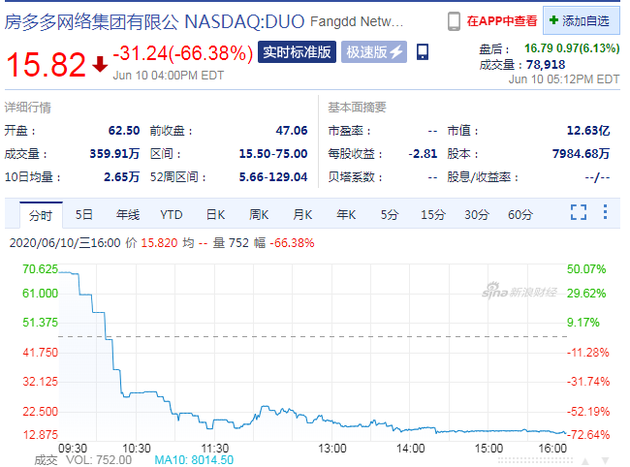
Task: Click the chart data header date 2020/06/10
Action: tap(43, 243)
